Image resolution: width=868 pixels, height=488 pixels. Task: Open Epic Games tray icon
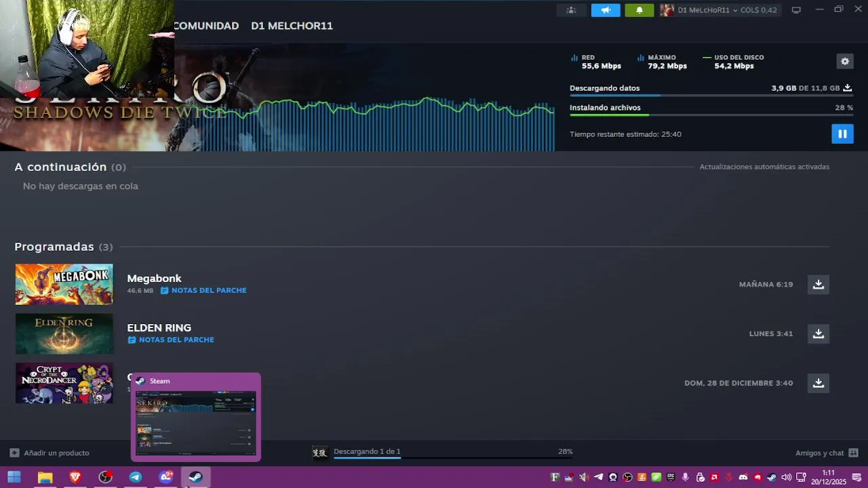tap(671, 478)
